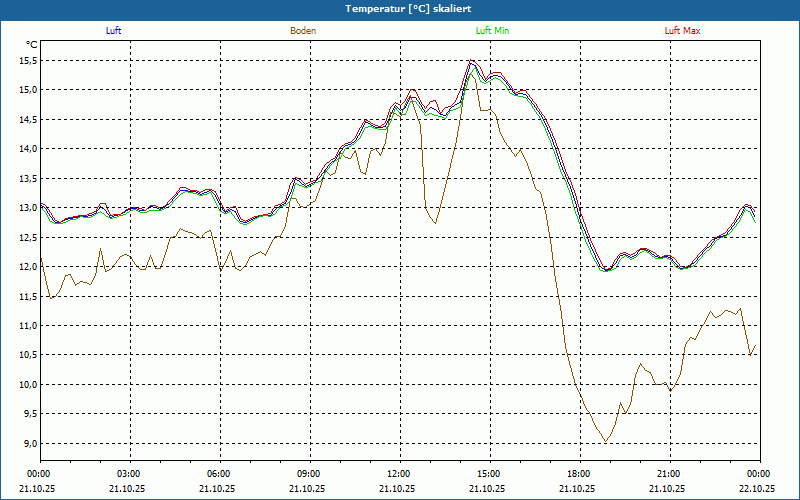The image size is (800, 500).
Task: Click the 11,5 value on the temperature axis
Action: point(29,296)
